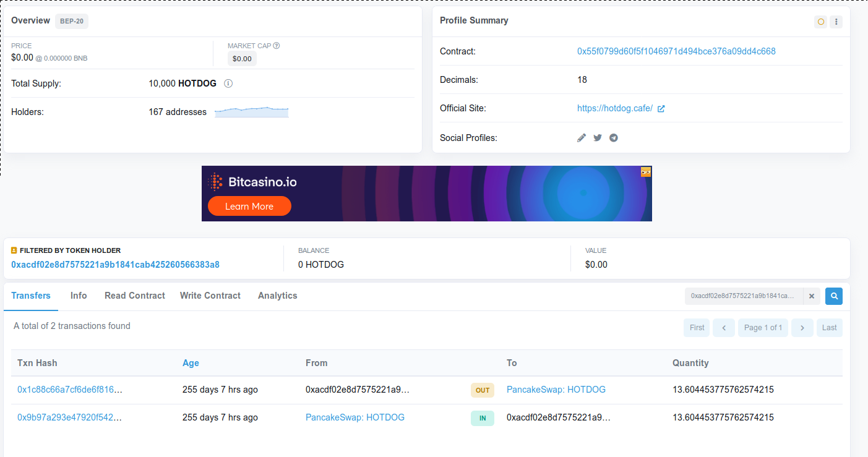Click the external link icon beside hotdog.cafe
The width and height of the screenshot is (868, 457).
(x=661, y=108)
